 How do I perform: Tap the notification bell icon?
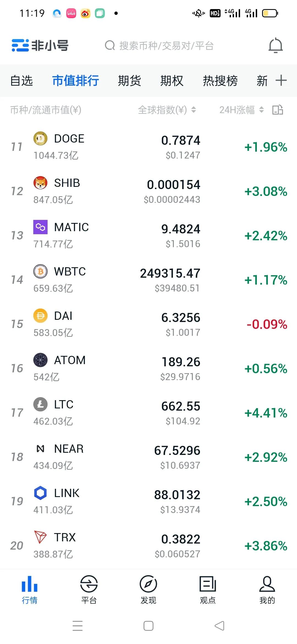[x=276, y=45]
